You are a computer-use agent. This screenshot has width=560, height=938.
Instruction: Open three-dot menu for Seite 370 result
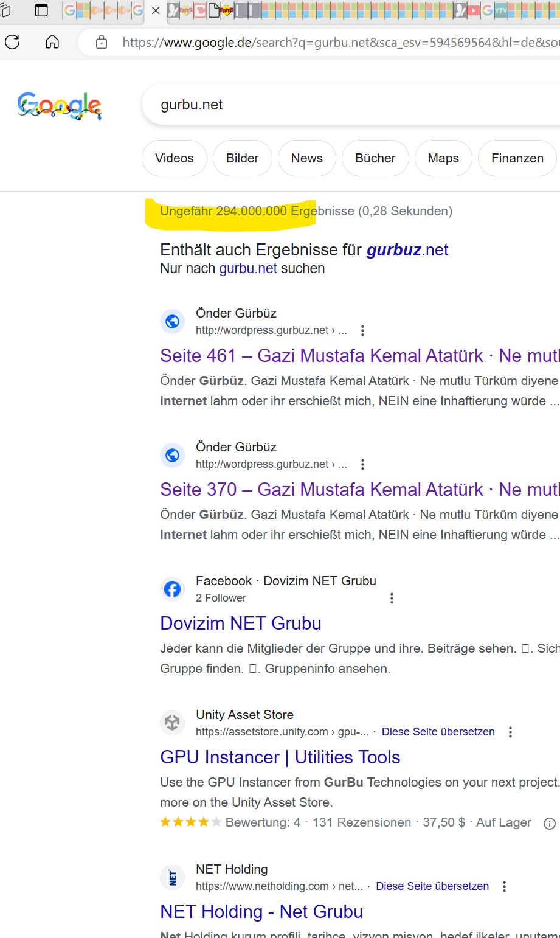coord(362,465)
